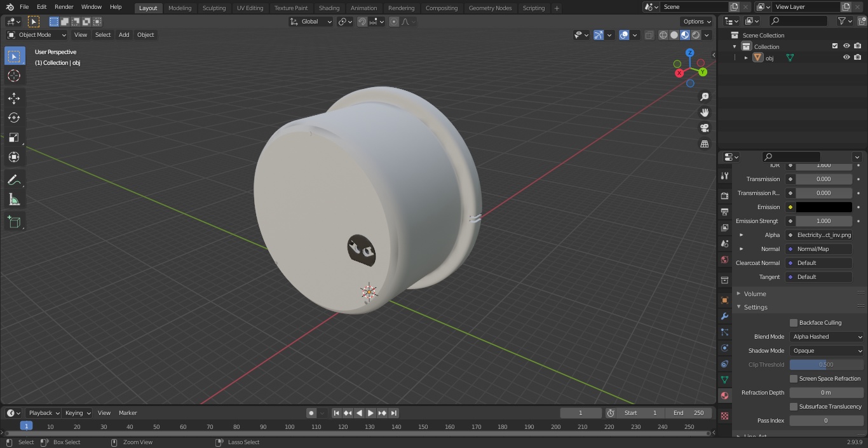The width and height of the screenshot is (868, 448).
Task: Open the World properties tab
Action: pyautogui.click(x=724, y=259)
